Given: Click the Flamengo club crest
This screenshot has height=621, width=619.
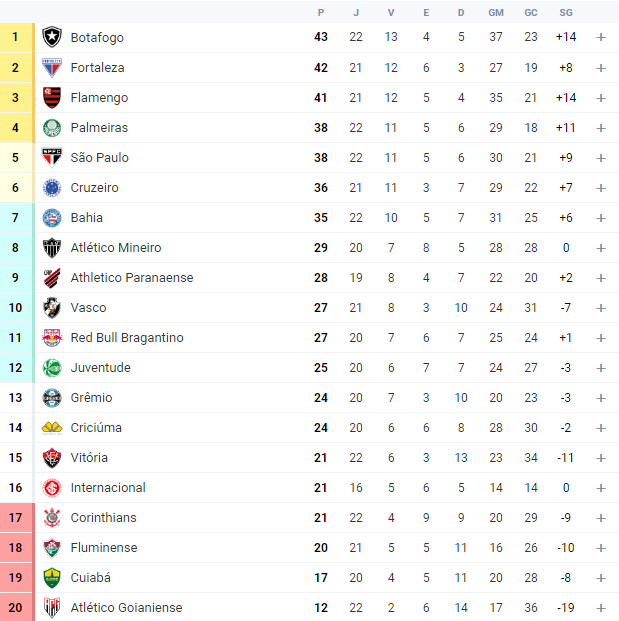Looking at the screenshot, I should coord(52,98).
